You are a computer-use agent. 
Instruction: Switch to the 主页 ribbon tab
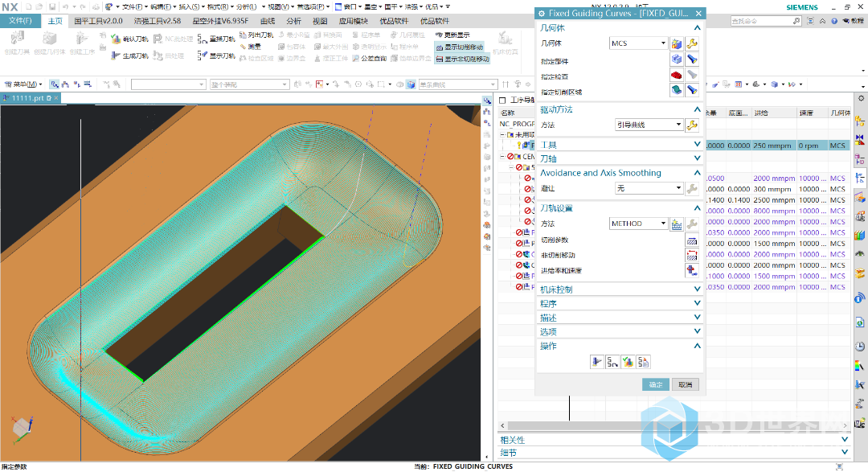(x=55, y=21)
